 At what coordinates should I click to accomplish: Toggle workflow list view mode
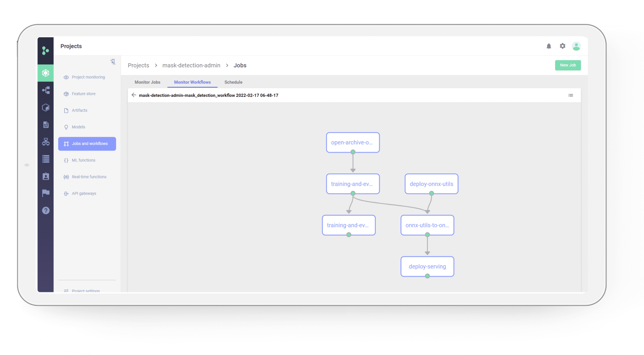571,95
